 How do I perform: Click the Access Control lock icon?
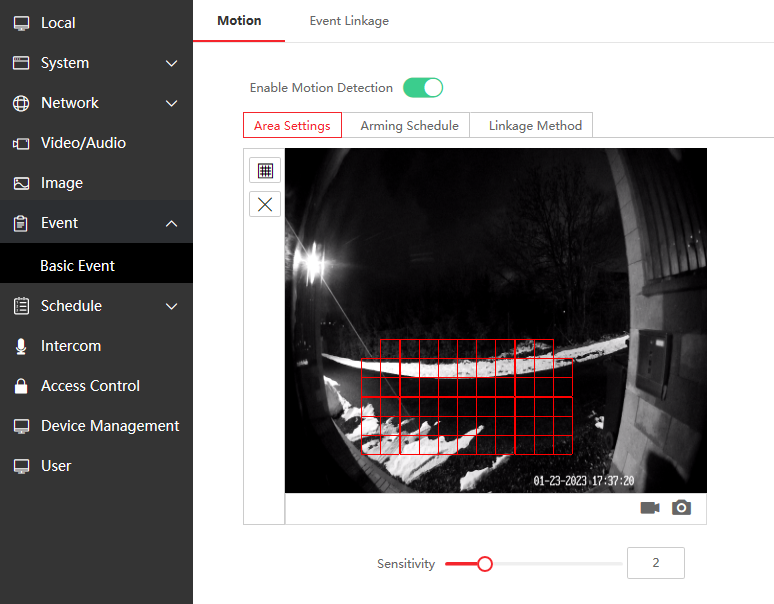(21, 386)
